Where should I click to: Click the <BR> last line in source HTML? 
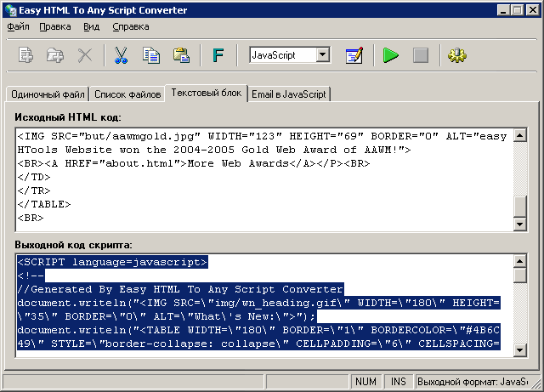click(x=31, y=218)
